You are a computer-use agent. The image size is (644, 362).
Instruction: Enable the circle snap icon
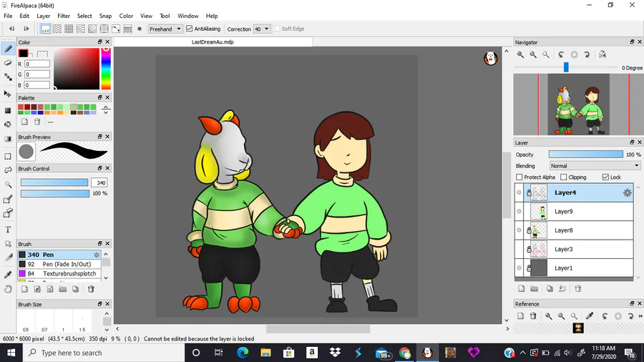coord(104,29)
